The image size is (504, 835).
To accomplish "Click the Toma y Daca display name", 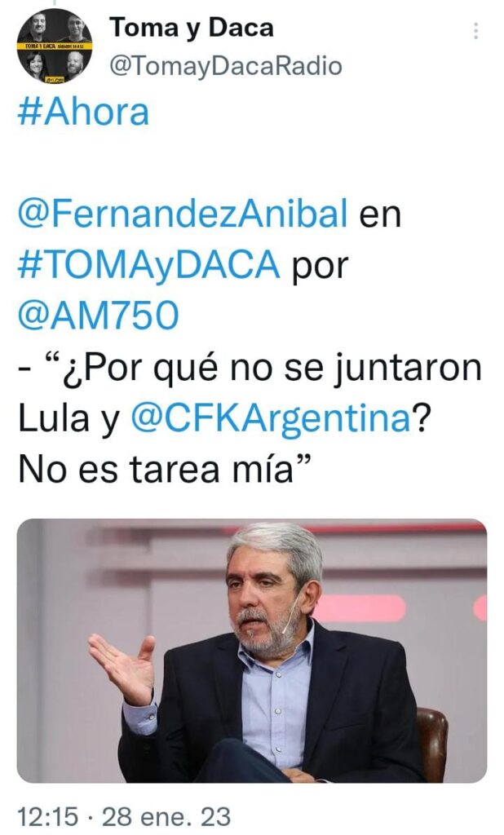I will pos(192,28).
